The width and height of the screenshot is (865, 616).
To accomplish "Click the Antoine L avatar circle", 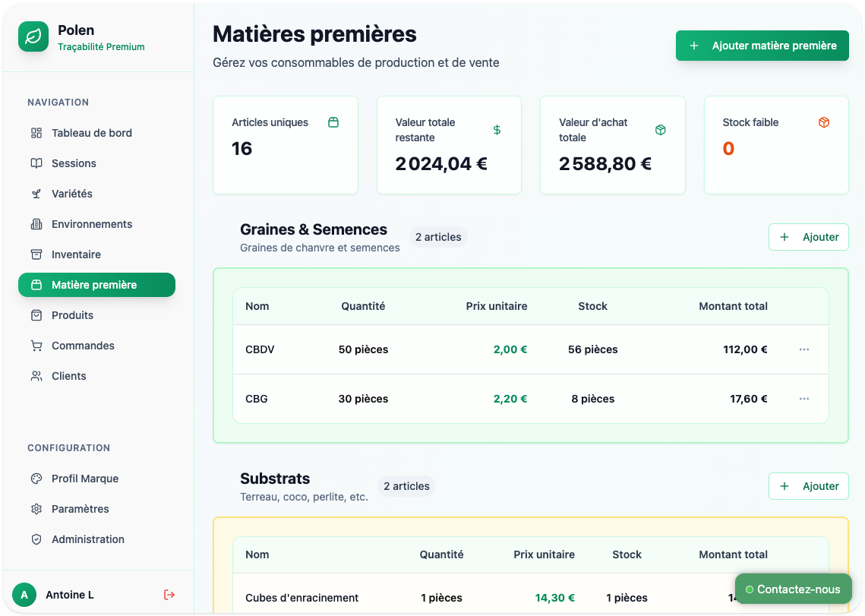I will coord(24,595).
